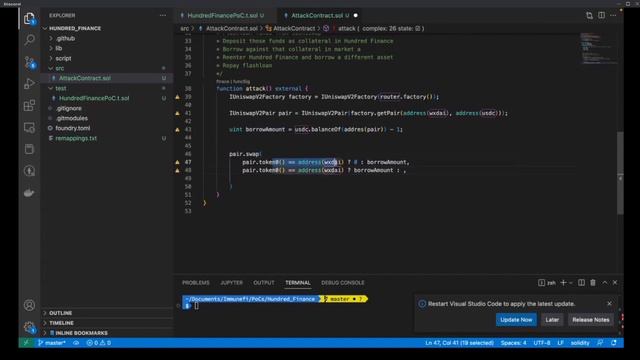
Task: Dismiss the update notification
Action: (609, 304)
